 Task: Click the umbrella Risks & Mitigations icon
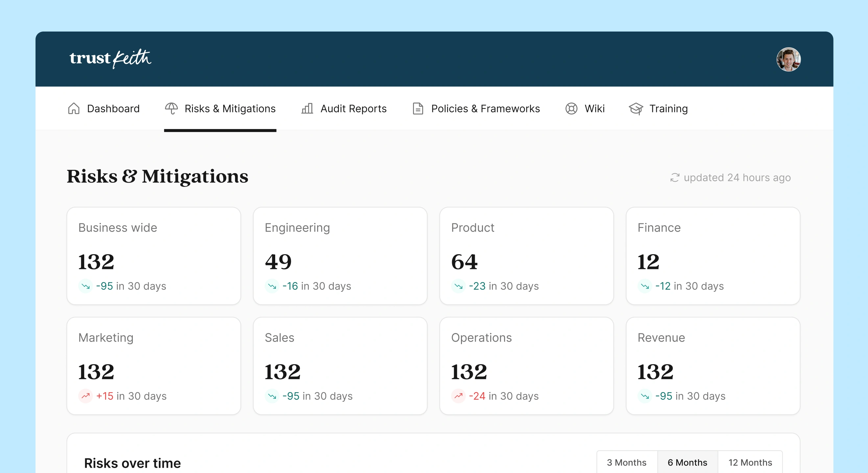171,108
